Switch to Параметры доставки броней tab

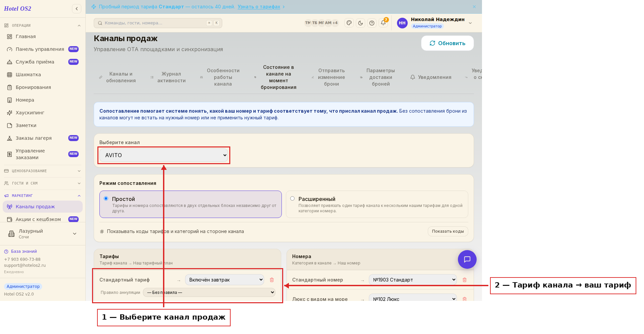378,77
